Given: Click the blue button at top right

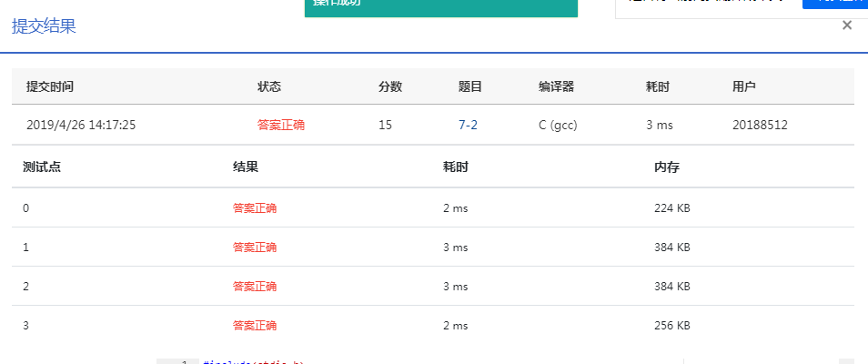Looking at the screenshot, I should pos(834,4).
